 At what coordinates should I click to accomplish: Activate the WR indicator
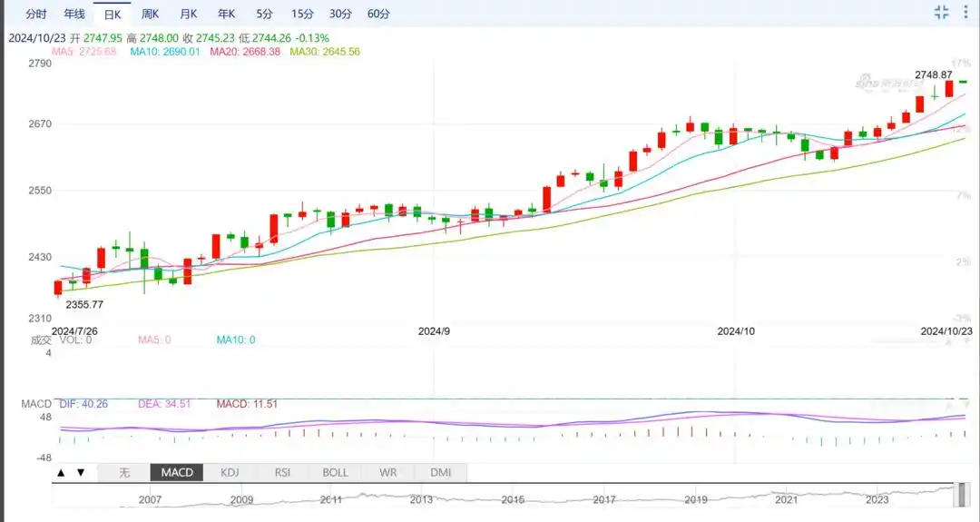click(x=387, y=473)
